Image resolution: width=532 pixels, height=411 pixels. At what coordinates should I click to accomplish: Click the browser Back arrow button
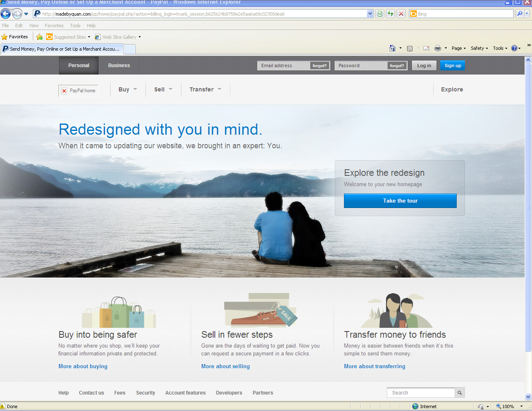6,14
